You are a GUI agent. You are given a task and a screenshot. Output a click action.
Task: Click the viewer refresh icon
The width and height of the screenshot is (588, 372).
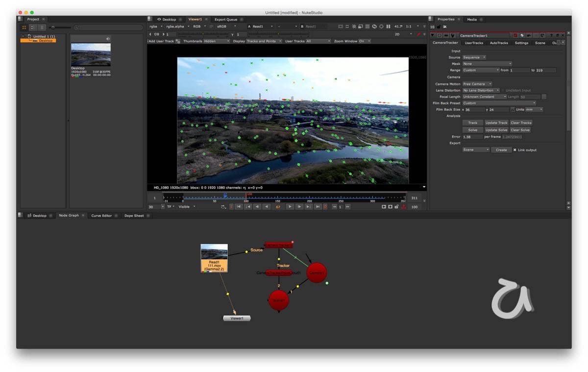(374, 26)
